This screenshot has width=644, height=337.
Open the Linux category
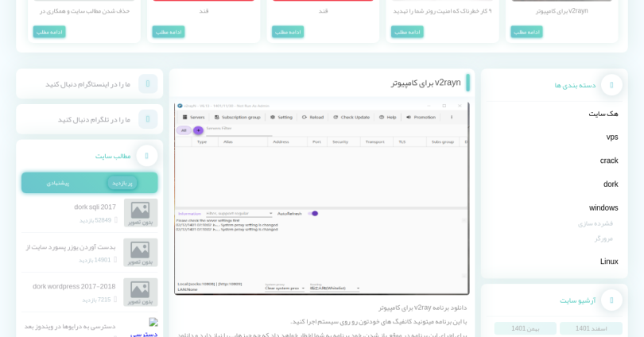click(x=609, y=261)
